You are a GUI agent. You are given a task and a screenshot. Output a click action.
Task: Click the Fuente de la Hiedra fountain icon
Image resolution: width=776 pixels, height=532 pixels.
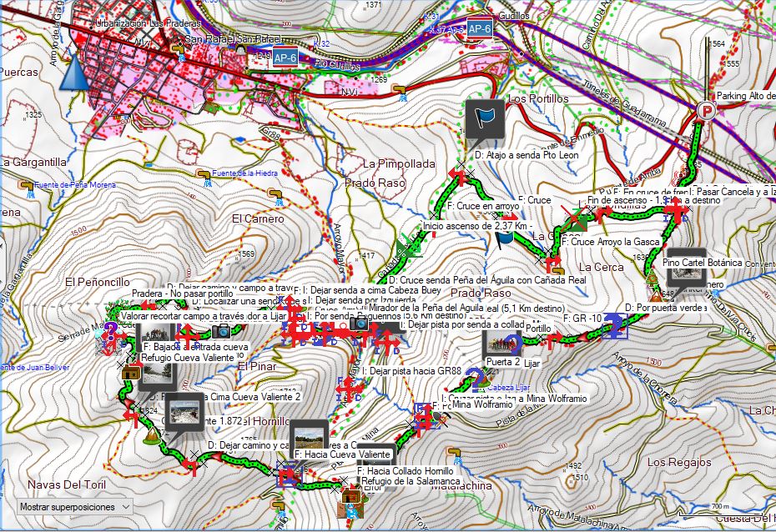[x=203, y=173]
